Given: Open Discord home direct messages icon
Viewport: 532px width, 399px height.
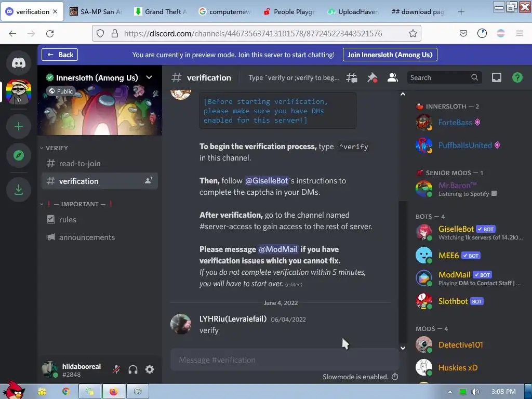Looking at the screenshot, I should [x=19, y=63].
